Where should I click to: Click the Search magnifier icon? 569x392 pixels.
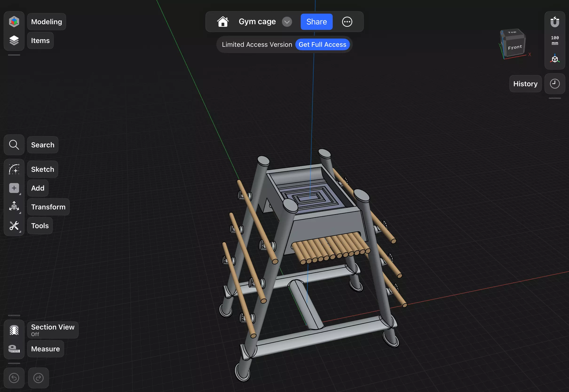14,145
